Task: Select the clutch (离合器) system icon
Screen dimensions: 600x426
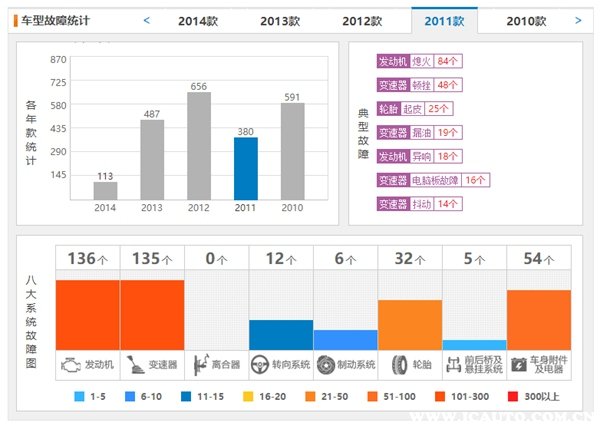Action: point(200,365)
